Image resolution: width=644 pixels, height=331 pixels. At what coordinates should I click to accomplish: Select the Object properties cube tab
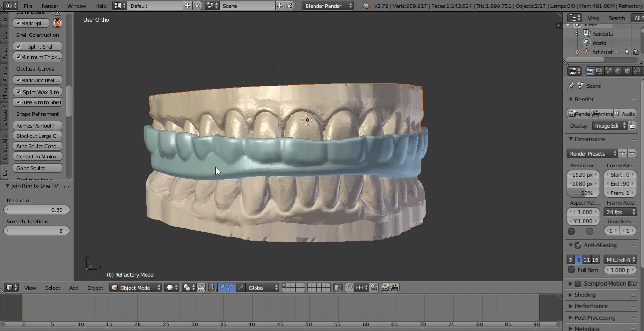pos(628,71)
